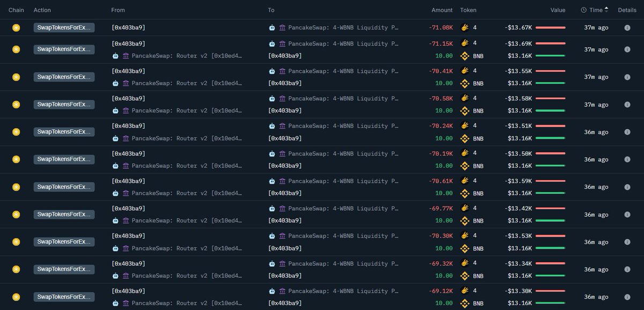Click BNB chain icon in -69.77K row
Image resolution: width=644 pixels, height=310 pixels.
(x=16, y=215)
